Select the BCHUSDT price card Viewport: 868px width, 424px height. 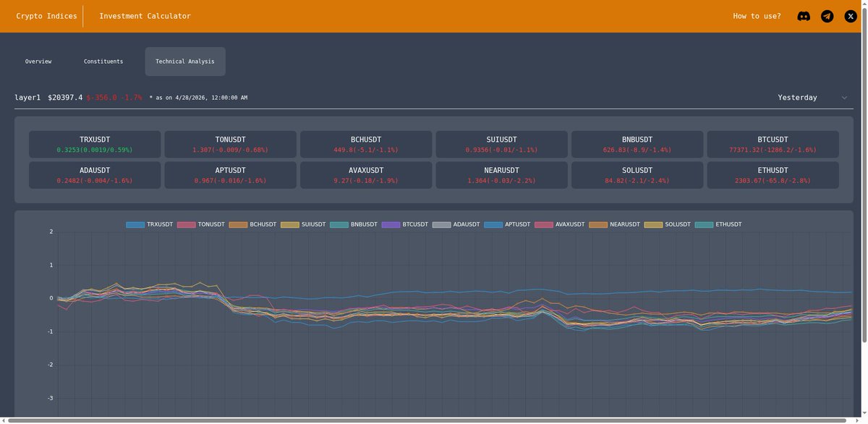(x=366, y=144)
